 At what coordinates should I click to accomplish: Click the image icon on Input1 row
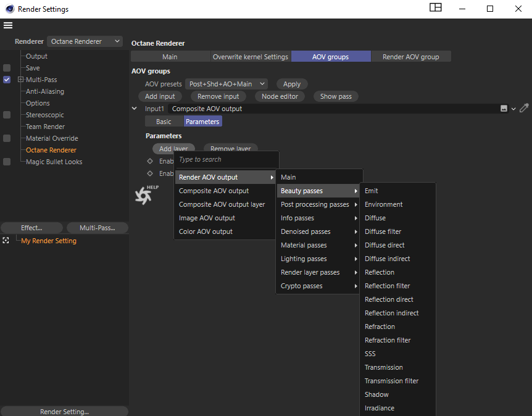504,109
